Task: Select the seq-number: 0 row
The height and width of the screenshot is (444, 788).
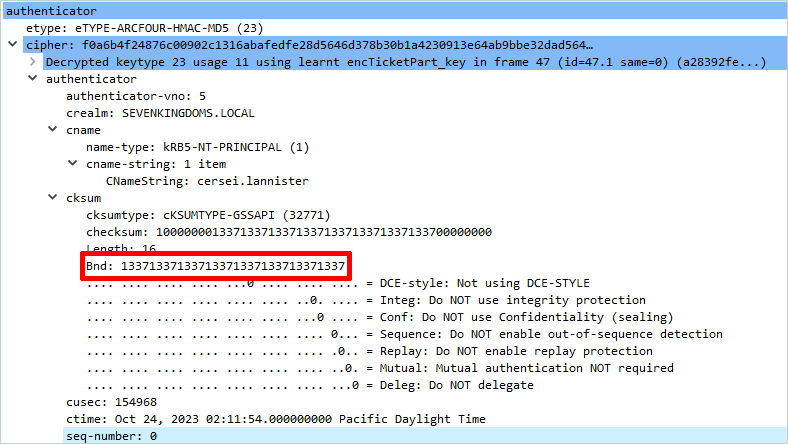Action: tap(425, 436)
